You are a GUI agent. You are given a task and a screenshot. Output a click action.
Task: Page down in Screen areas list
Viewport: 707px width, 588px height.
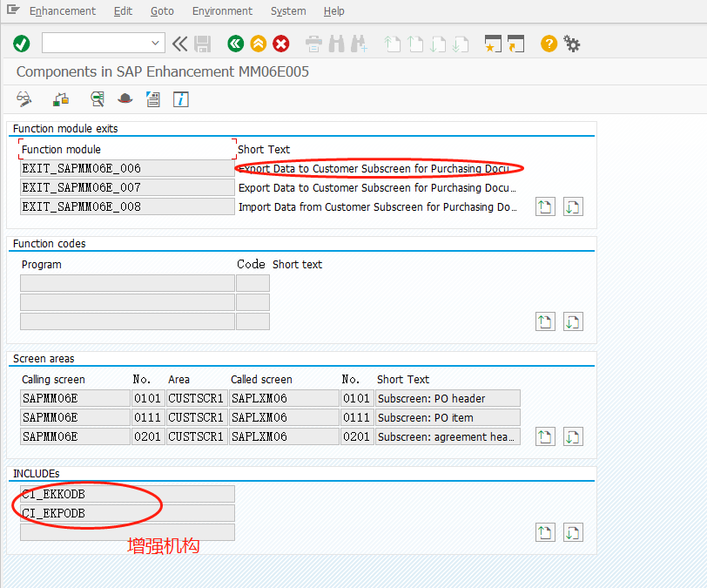pos(573,436)
